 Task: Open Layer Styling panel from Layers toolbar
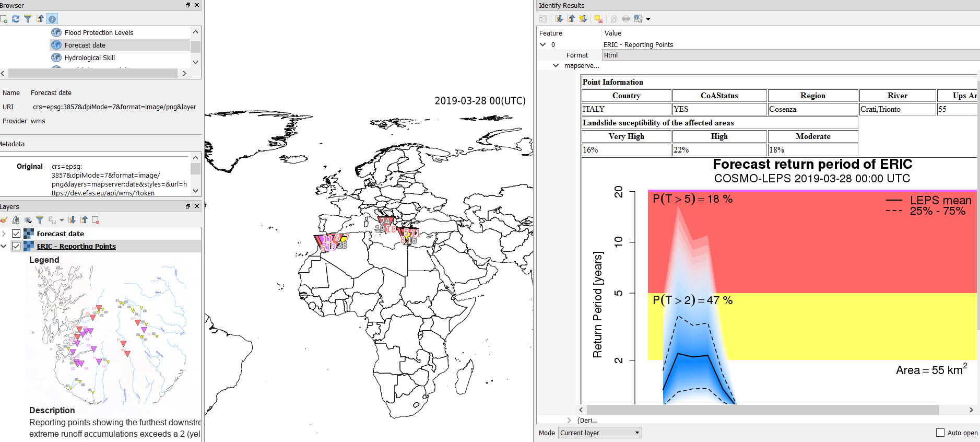pyautogui.click(x=4, y=220)
